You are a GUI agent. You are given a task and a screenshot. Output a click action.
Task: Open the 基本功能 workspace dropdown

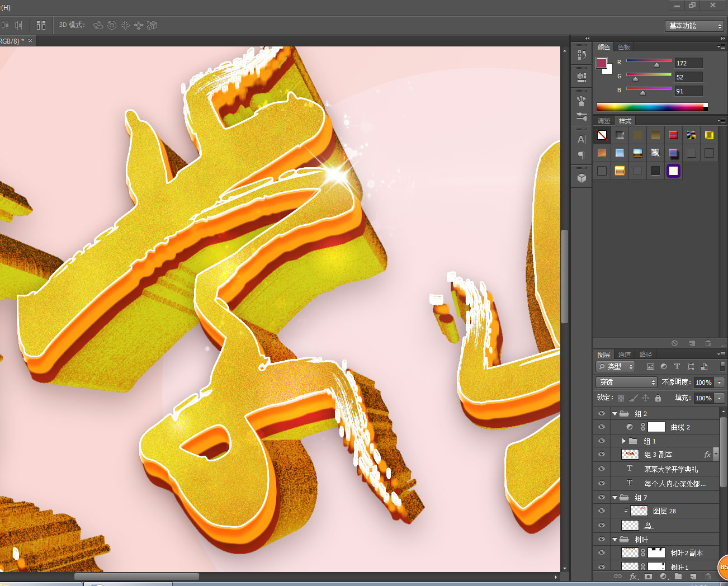pos(695,26)
